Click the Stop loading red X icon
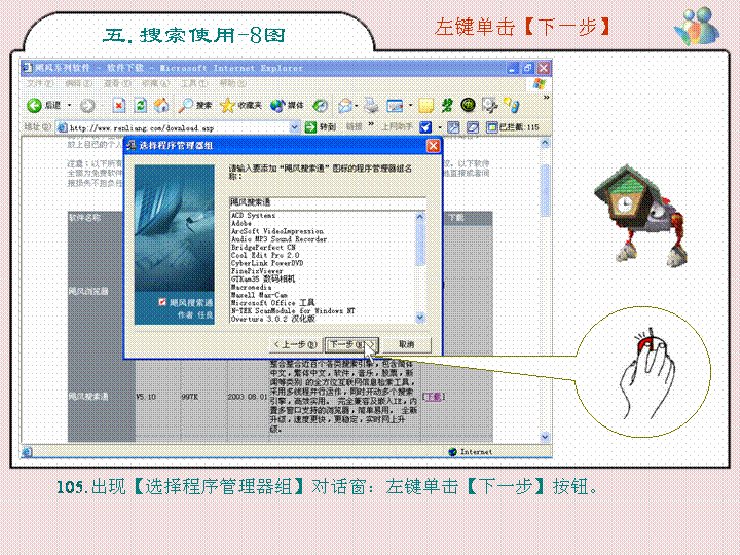 (119, 105)
